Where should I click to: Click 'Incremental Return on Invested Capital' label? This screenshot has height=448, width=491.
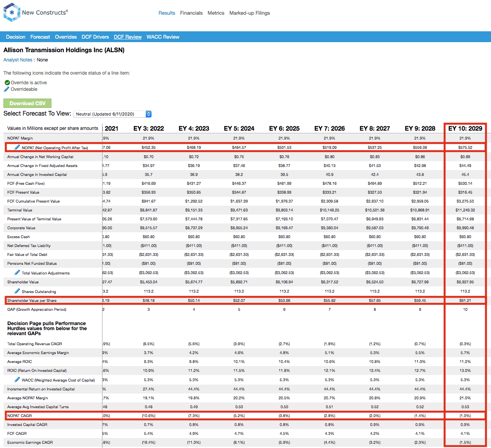pos(41,389)
